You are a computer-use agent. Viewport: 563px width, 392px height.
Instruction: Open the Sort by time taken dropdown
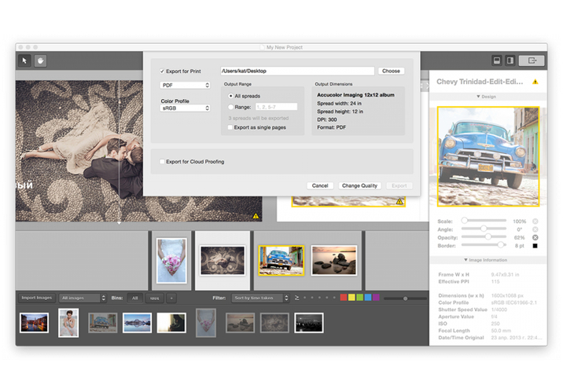(259, 299)
